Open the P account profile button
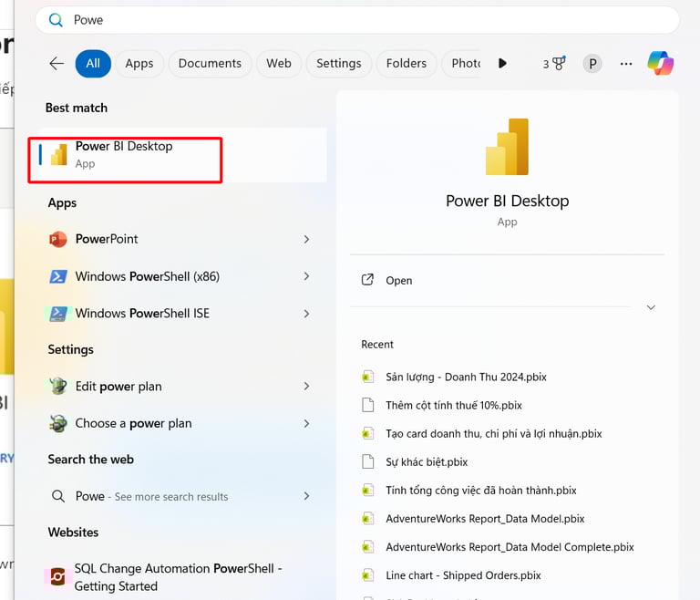 click(x=592, y=64)
